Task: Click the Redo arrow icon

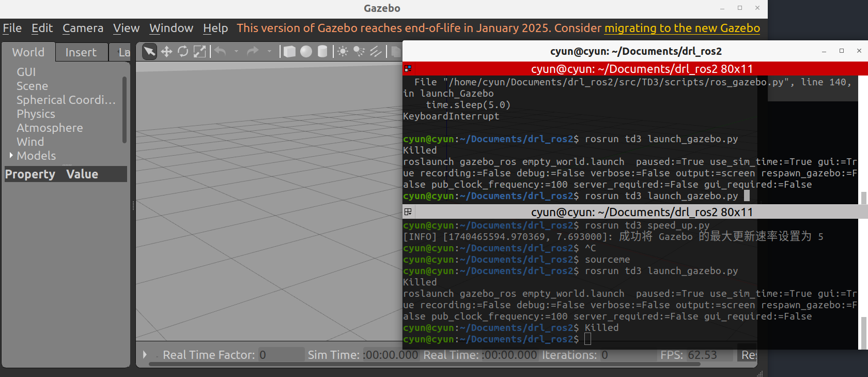Action: (253, 51)
